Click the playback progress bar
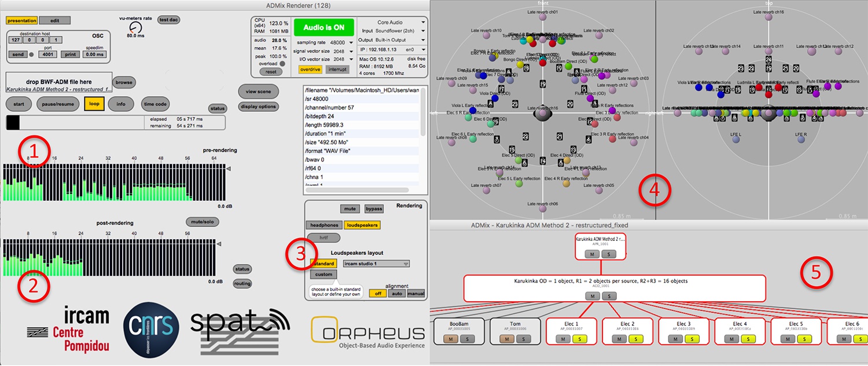Image resolution: width=868 pixels, height=366 pixels. (x=116, y=122)
